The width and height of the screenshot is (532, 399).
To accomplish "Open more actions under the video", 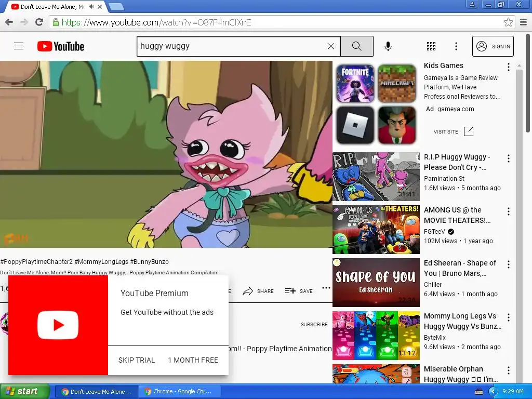I will point(326,288).
